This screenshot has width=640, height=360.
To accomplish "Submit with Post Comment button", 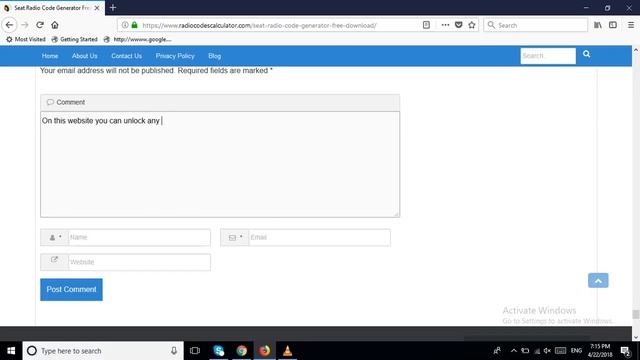I will [71, 289].
